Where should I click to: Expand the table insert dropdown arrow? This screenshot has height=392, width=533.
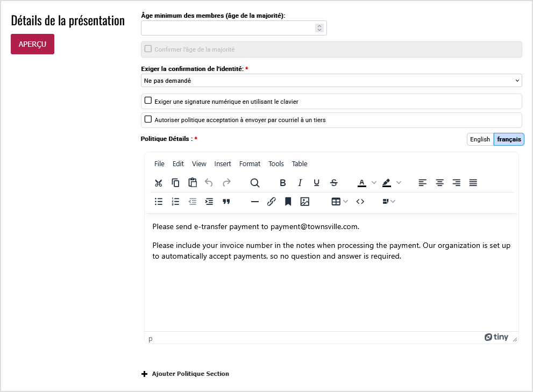[345, 202]
